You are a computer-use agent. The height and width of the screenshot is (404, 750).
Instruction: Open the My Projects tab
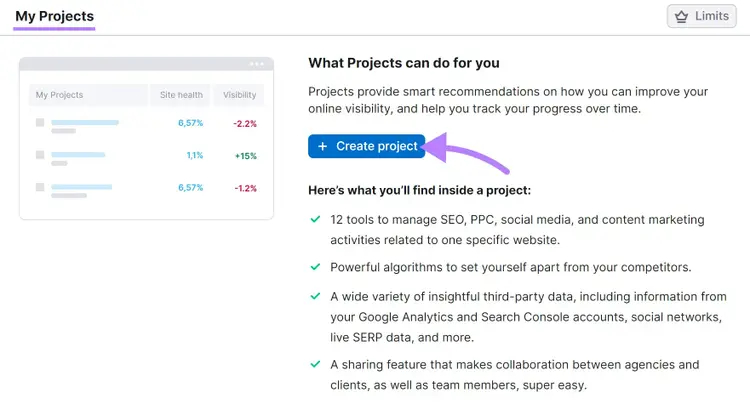55,16
